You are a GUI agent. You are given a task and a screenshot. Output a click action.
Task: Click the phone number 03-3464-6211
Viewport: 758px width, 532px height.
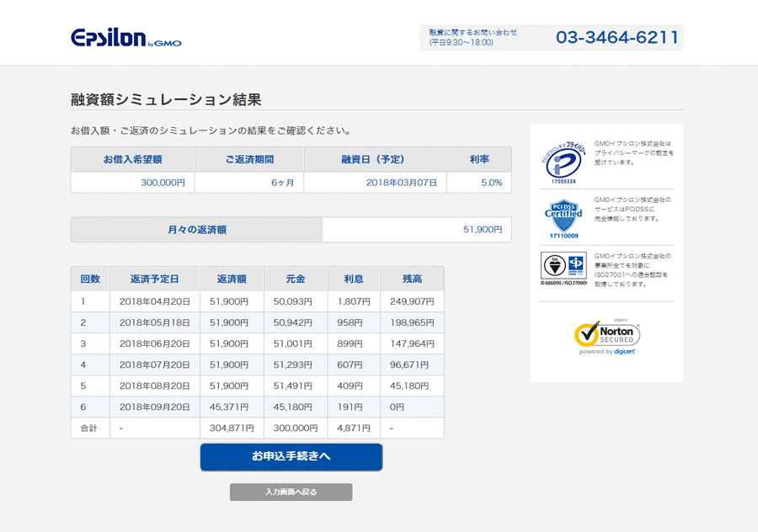[617, 37]
